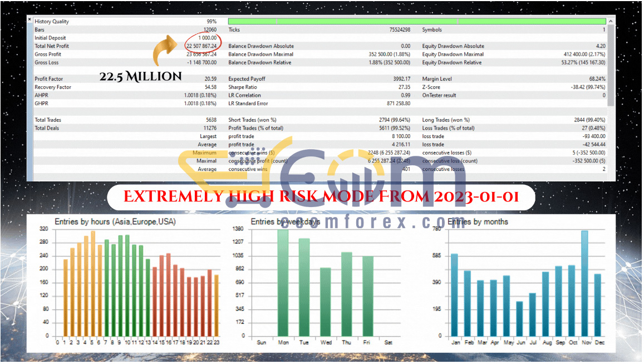The height and width of the screenshot is (364, 644).
Task: Click the tallest Monday bar in weekdays chart
Action: click(283, 283)
